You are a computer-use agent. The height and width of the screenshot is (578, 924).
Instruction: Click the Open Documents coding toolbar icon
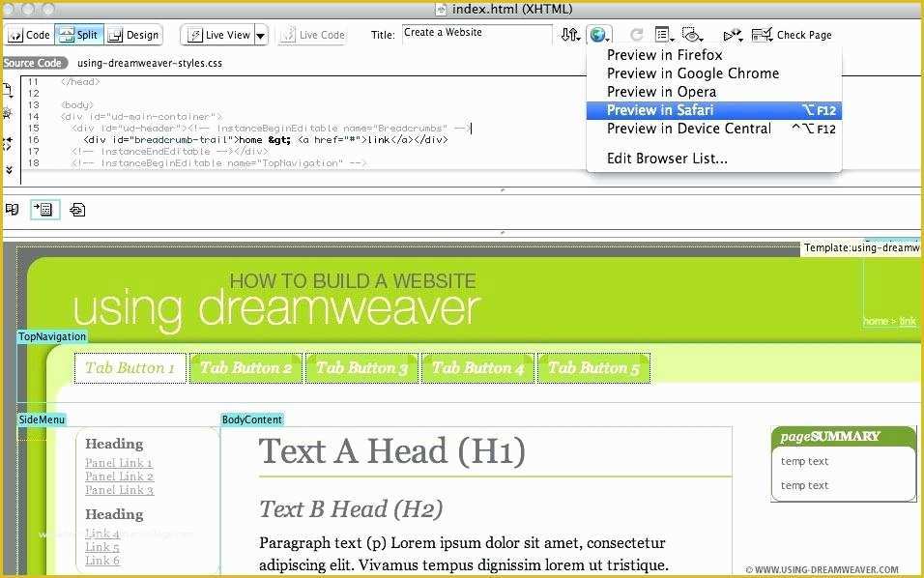[x=8, y=90]
